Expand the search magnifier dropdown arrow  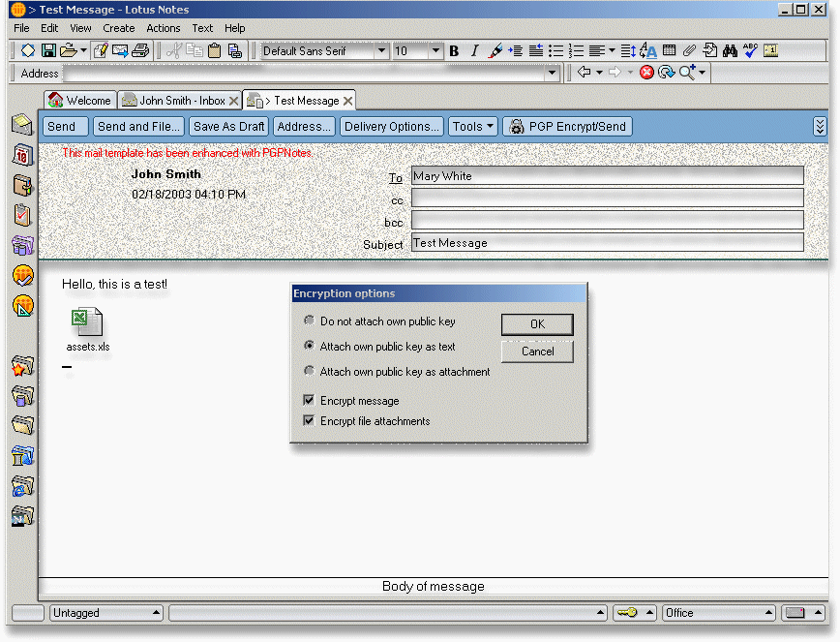click(x=702, y=72)
